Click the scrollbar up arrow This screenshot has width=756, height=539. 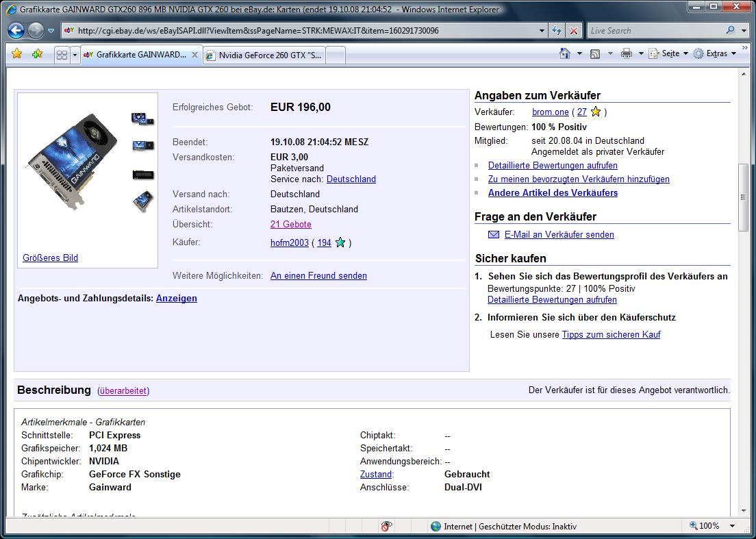point(744,74)
